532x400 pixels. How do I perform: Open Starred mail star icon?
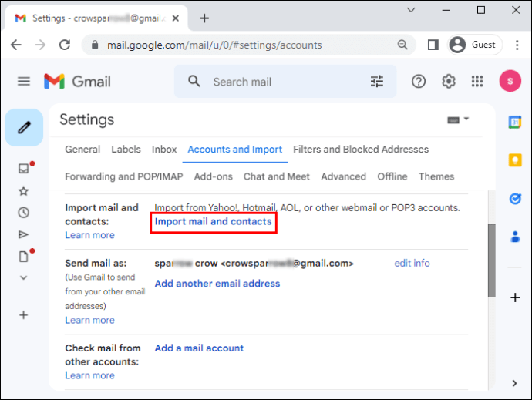click(x=23, y=191)
